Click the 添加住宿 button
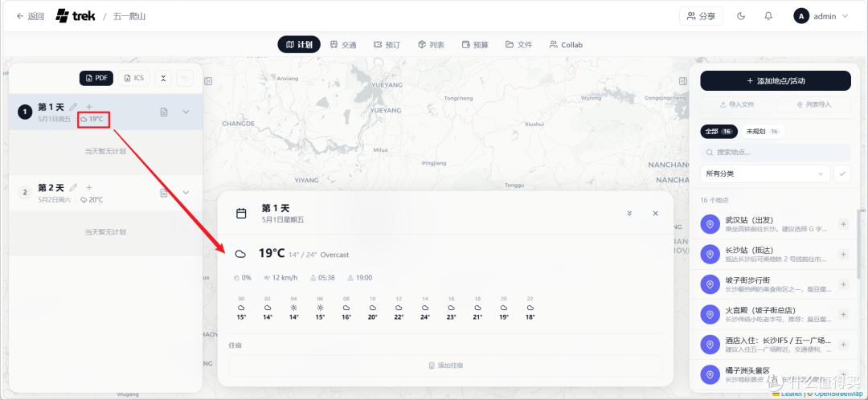 [x=445, y=365]
